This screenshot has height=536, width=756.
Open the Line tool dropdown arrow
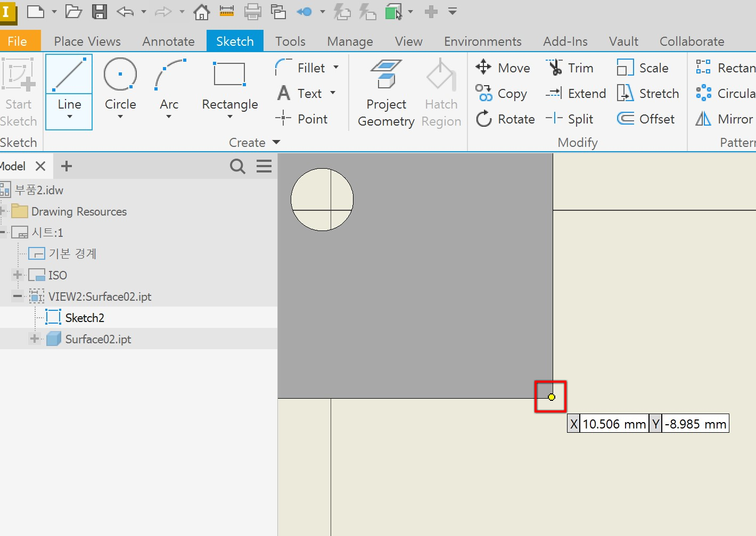pos(69,116)
